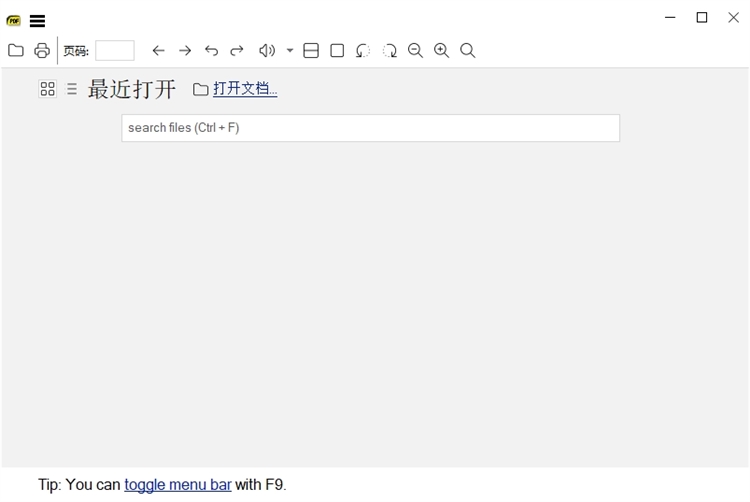Rotate the document left
The width and height of the screenshot is (750, 502).
tap(363, 50)
